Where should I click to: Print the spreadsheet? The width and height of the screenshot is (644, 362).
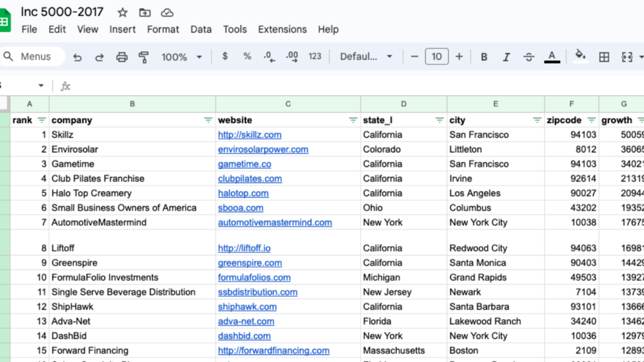click(122, 57)
